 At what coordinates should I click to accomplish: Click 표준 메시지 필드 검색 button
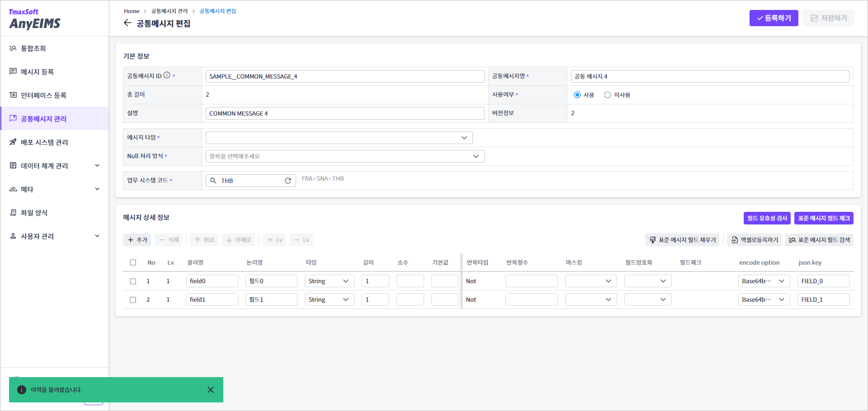point(819,240)
